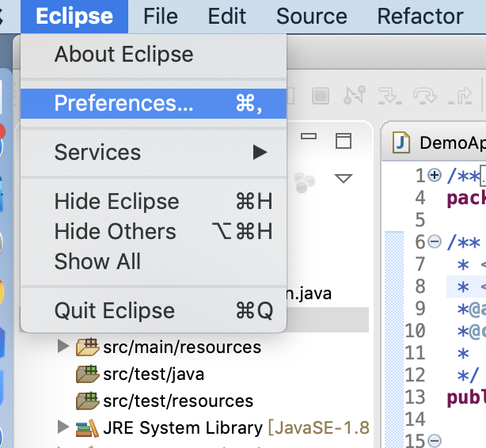Click the Terminate stop toolbar icon
Viewport: 486px width, 448px height.
pos(321,96)
